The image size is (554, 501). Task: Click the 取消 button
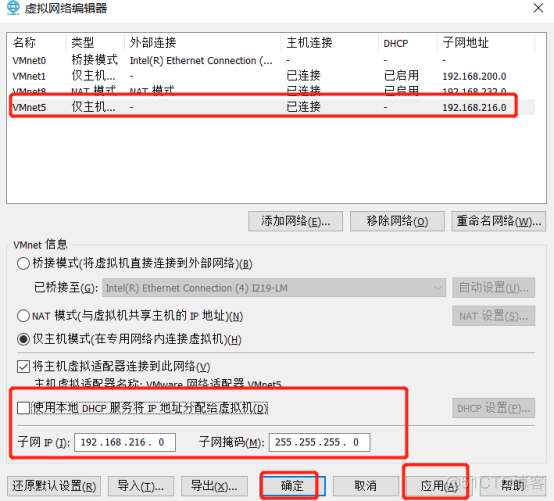click(365, 486)
